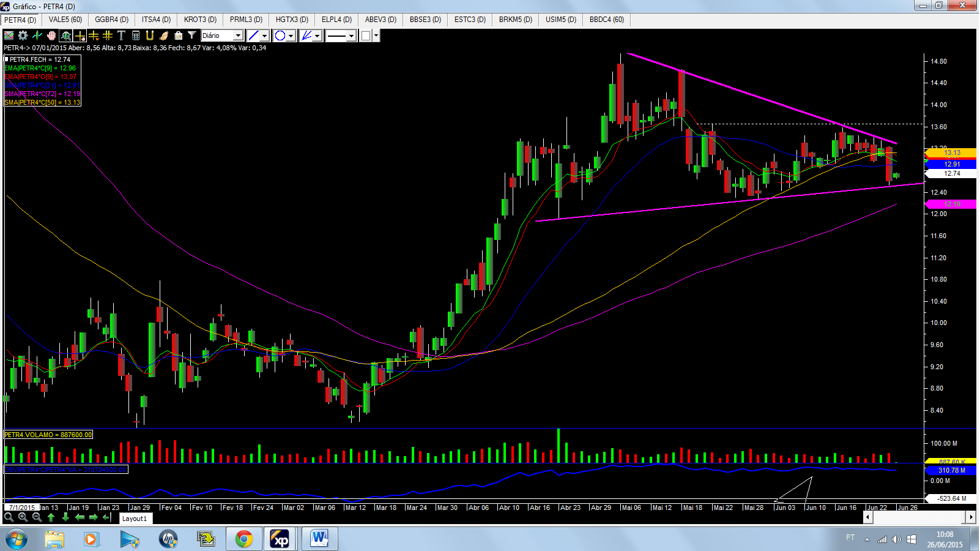This screenshot has height=551, width=980.
Task: Open the calculator tool
Action: click(x=136, y=36)
